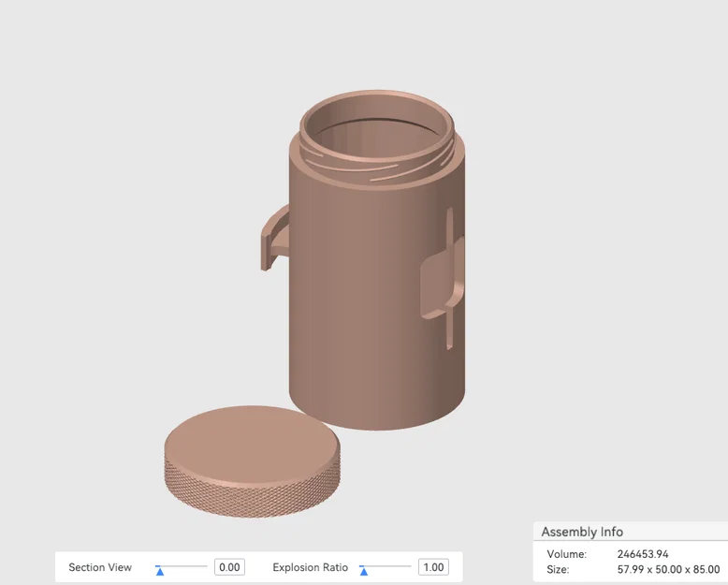Click the Explosion Ratio slider handle
The width and height of the screenshot is (728, 585).
[364, 571]
